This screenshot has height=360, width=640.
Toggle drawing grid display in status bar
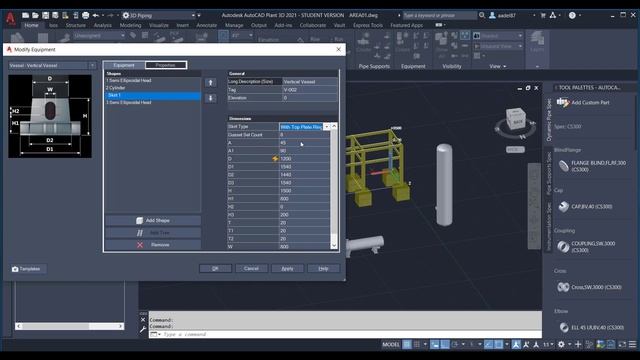(x=407, y=344)
